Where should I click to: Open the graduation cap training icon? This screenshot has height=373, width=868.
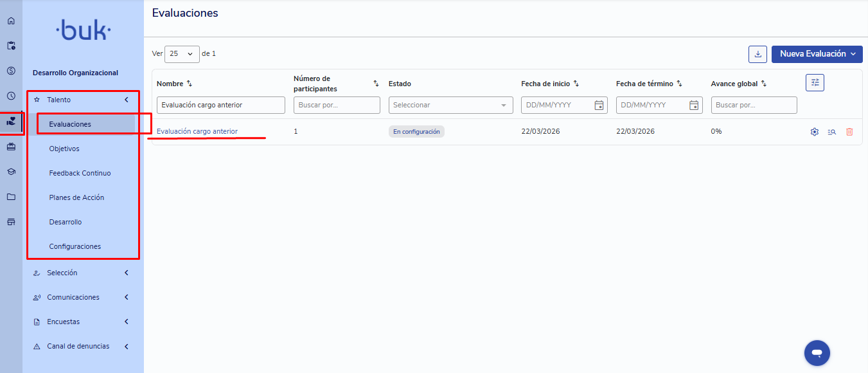pos(11,172)
